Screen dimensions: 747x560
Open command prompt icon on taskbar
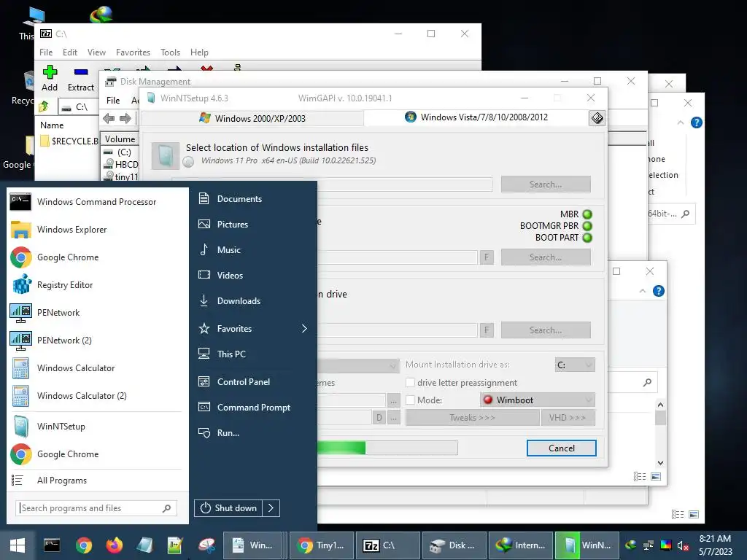pyautogui.click(x=52, y=545)
